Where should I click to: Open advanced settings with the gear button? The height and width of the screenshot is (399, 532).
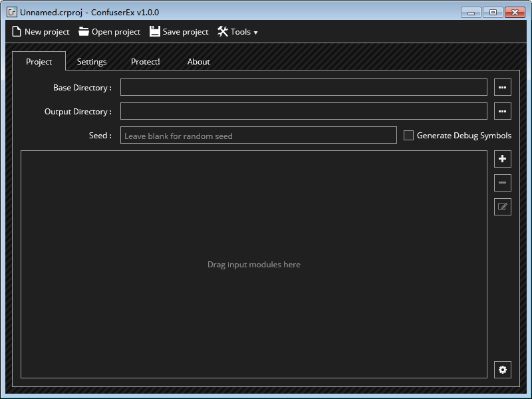click(x=503, y=370)
